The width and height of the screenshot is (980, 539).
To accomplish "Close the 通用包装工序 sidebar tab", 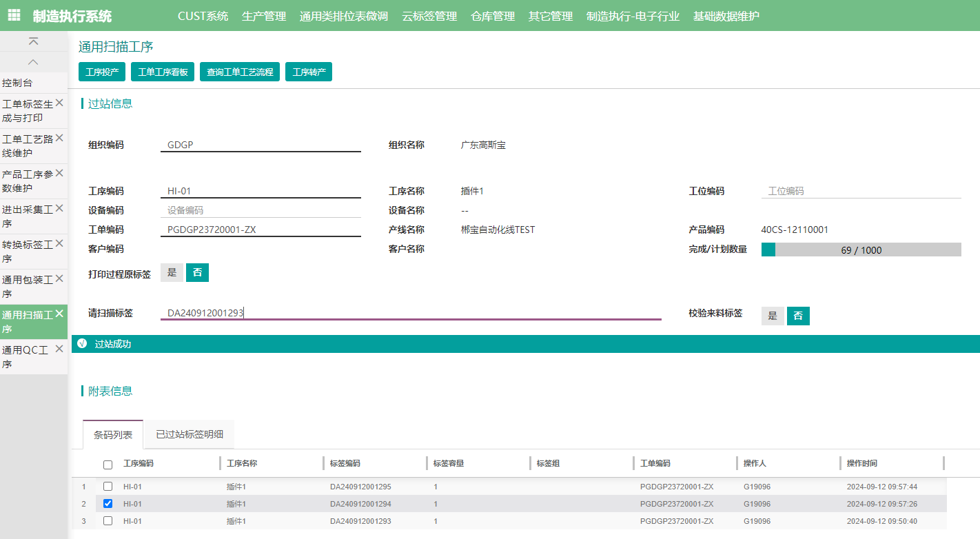I will [x=59, y=278].
